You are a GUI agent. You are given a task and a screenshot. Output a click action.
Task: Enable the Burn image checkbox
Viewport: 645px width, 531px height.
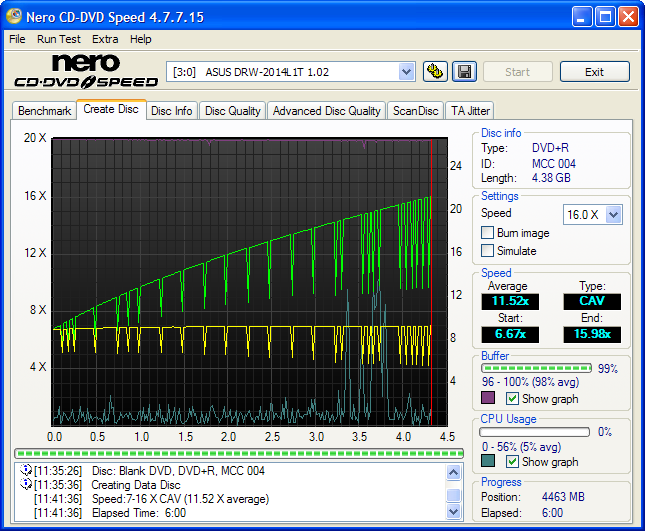click(488, 233)
